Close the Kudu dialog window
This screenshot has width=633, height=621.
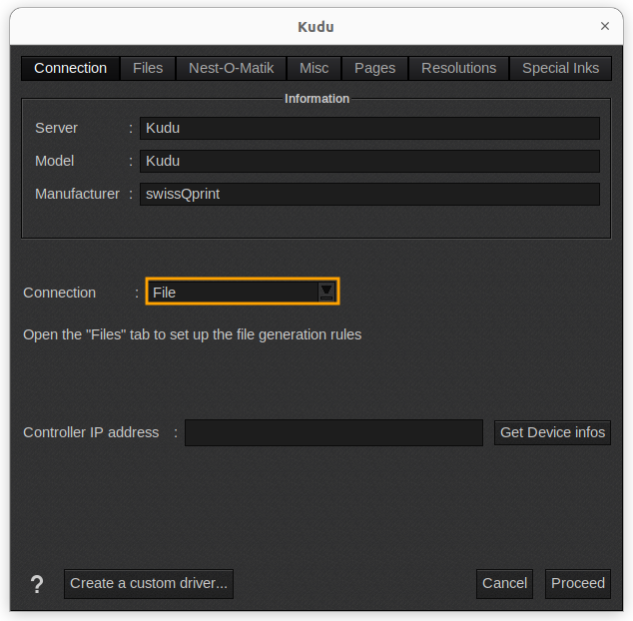pos(604,26)
